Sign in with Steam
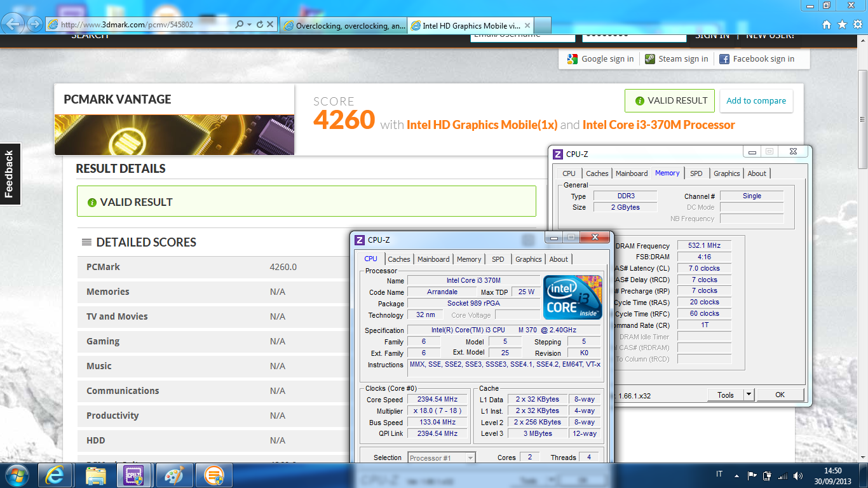The image size is (868, 488). [x=676, y=59]
